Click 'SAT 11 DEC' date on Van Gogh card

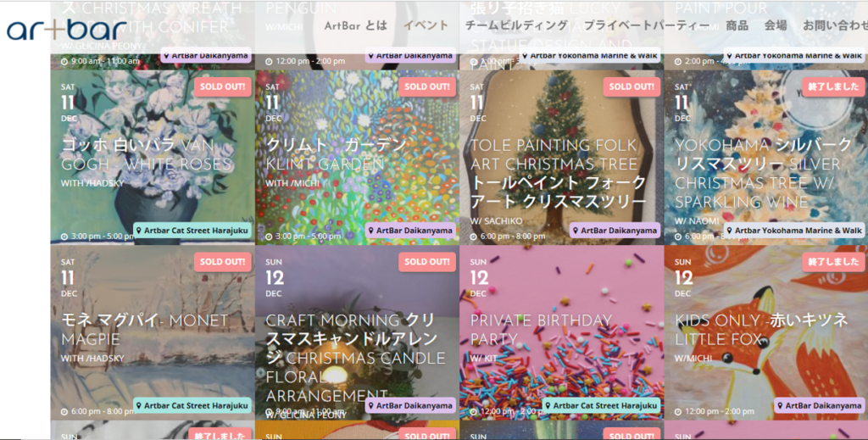pyautogui.click(x=69, y=103)
